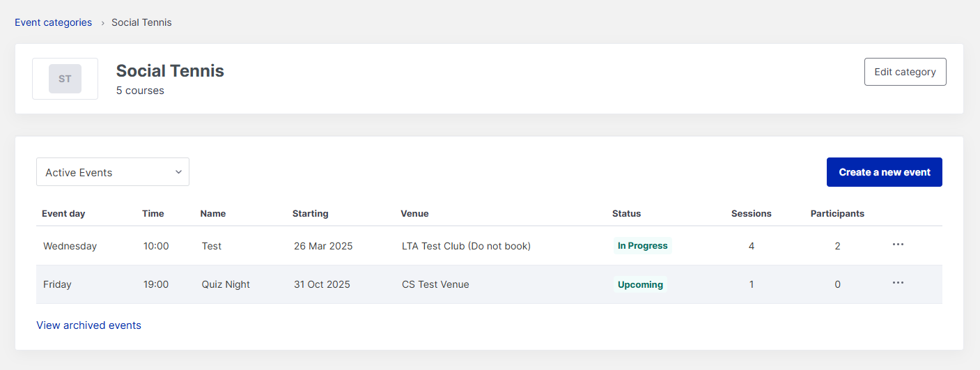Click the Starting column header
This screenshot has height=370, width=980.
(310, 214)
